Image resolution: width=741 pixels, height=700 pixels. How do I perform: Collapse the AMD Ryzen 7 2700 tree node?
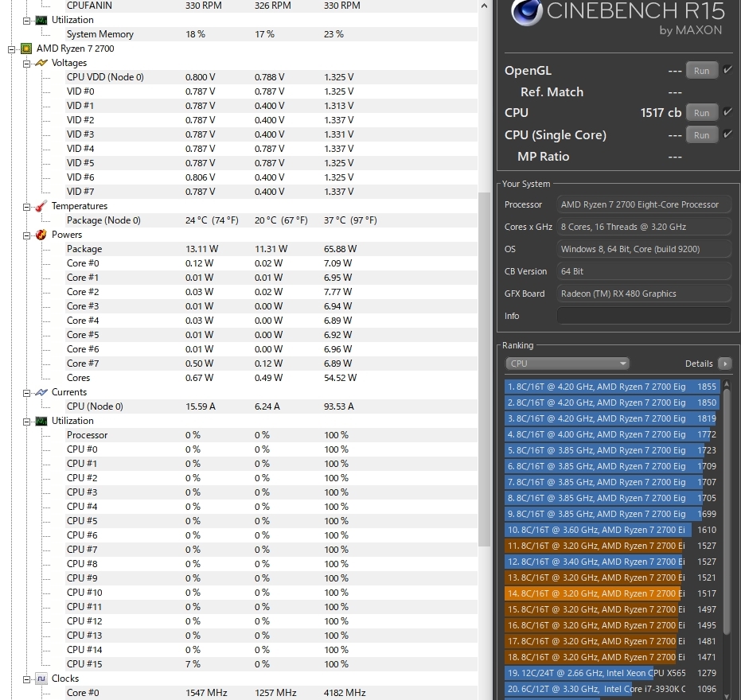[x=11, y=49]
